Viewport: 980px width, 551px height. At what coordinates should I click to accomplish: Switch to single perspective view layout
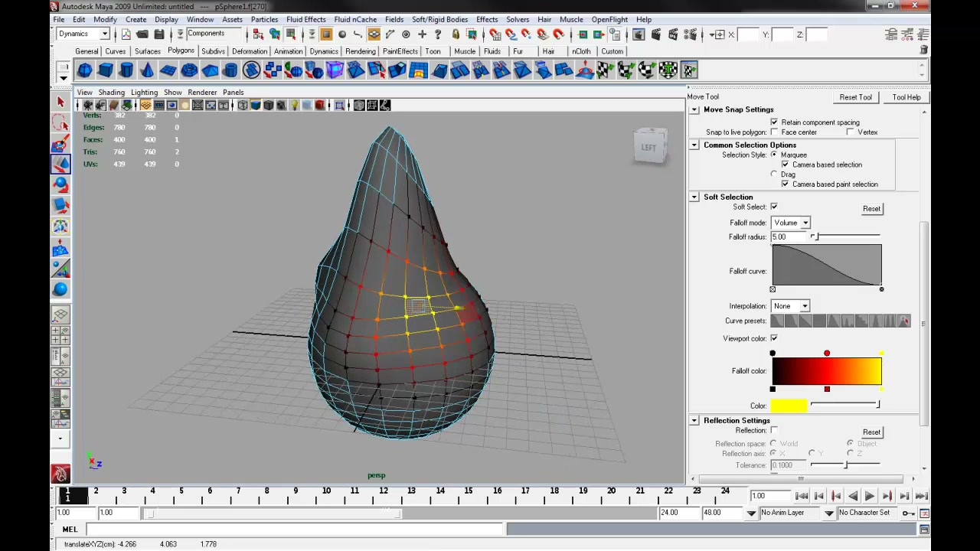click(x=60, y=315)
